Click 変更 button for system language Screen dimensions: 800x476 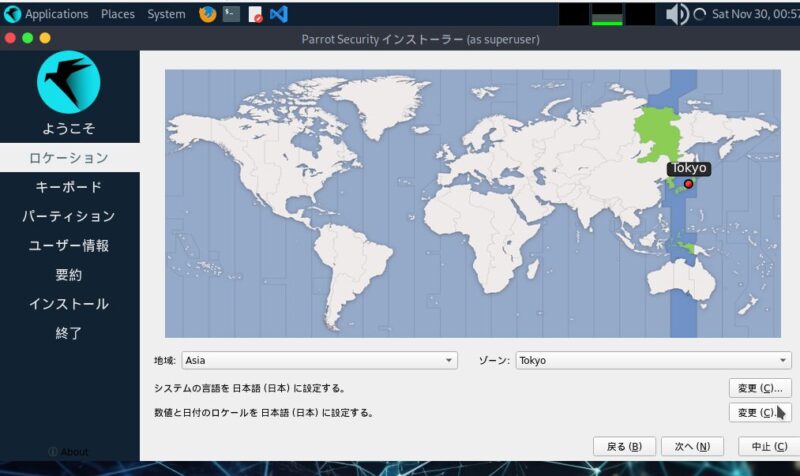760,388
